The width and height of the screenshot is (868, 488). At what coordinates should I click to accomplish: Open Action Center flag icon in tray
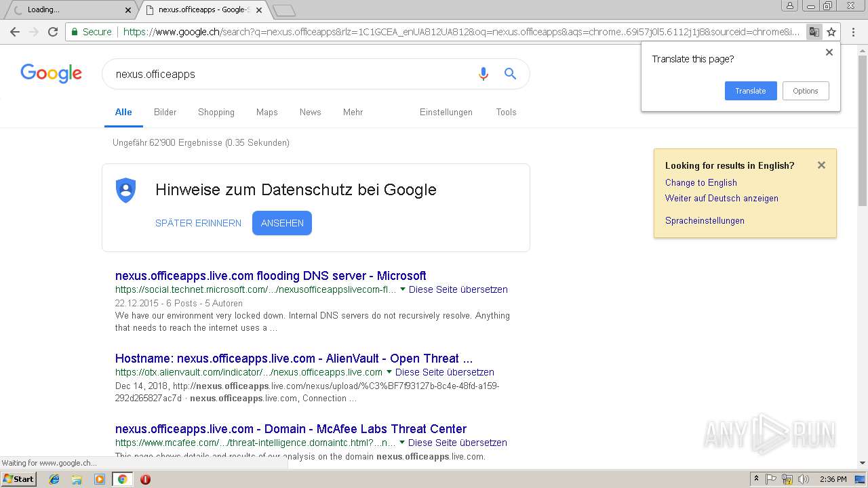(x=771, y=479)
